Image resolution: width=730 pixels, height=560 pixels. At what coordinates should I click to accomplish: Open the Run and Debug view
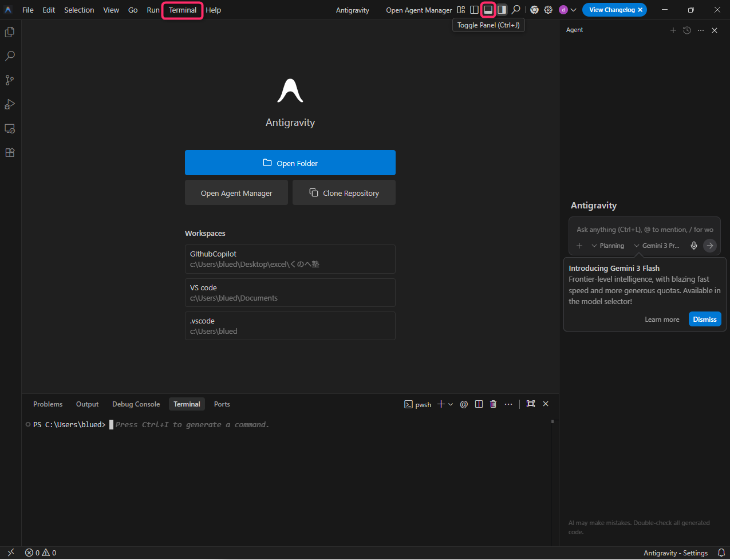(x=10, y=104)
